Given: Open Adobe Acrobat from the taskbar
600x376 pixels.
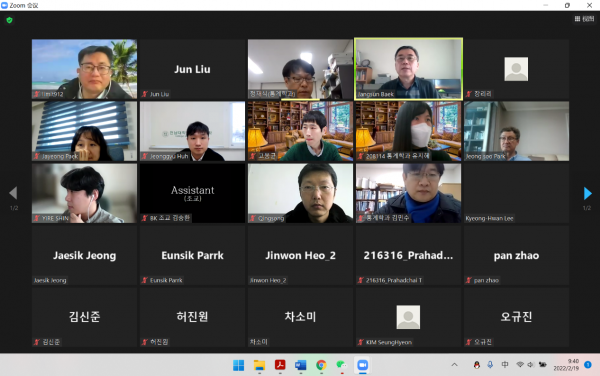Looking at the screenshot, I should point(280,365).
